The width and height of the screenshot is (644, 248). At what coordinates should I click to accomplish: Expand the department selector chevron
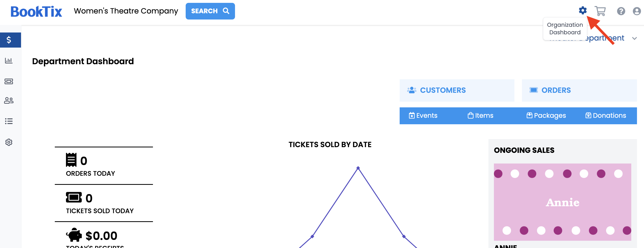tap(634, 38)
